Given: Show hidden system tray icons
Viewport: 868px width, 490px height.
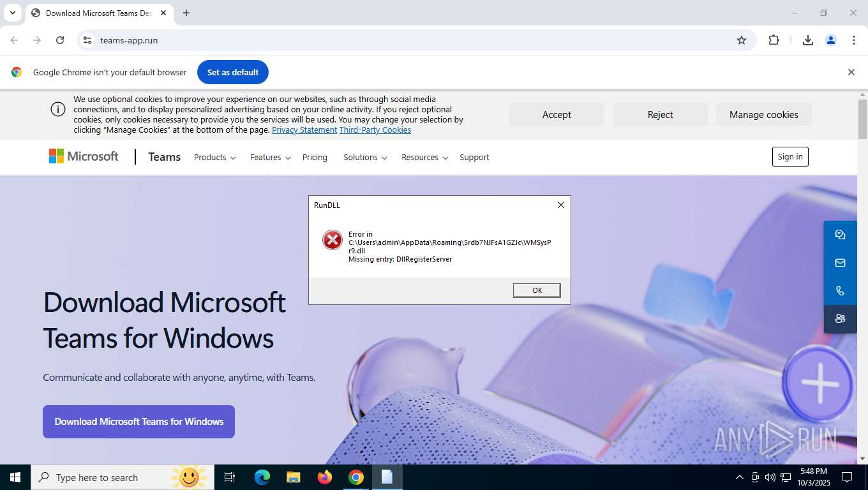Looking at the screenshot, I should pos(740,477).
